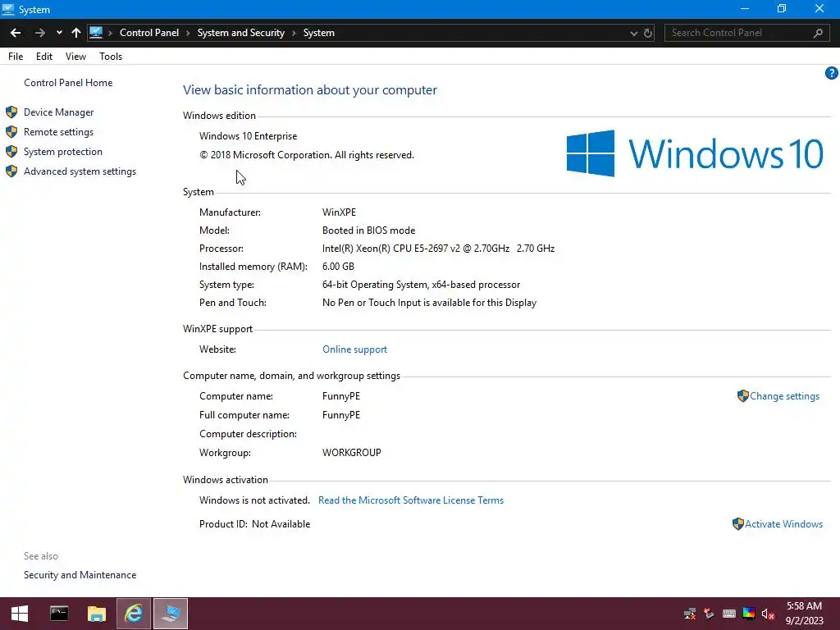Open Security and Maintenance
840x630 pixels.
pyautogui.click(x=80, y=575)
